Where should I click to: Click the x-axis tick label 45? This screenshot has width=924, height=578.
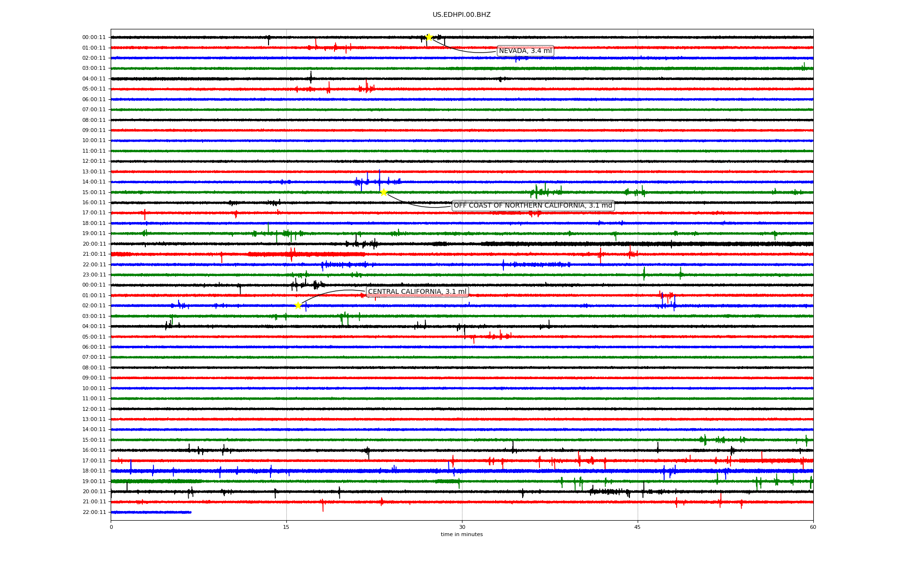[x=638, y=527]
